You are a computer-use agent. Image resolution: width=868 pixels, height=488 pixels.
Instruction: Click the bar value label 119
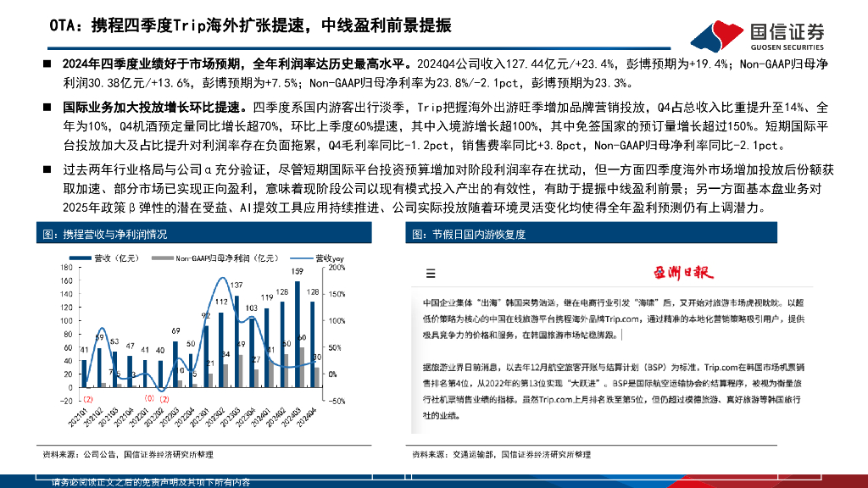coord(267,297)
